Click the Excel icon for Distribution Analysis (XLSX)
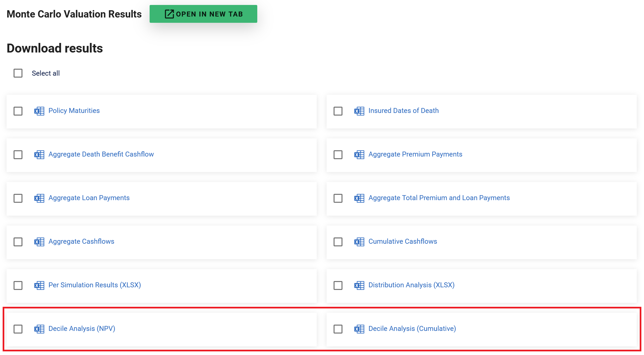 [359, 285]
